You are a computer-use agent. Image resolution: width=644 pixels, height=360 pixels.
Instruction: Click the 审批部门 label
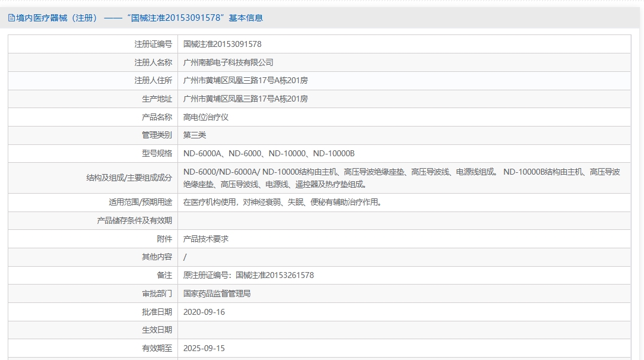pyautogui.click(x=157, y=293)
